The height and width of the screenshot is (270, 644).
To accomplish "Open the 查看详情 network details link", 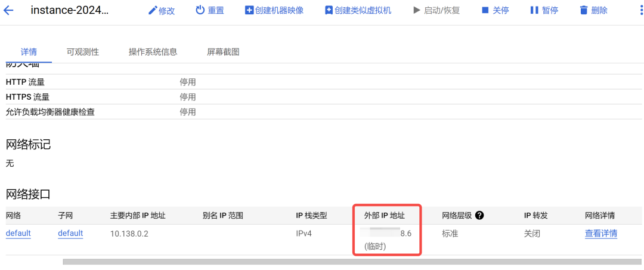I will tap(601, 234).
